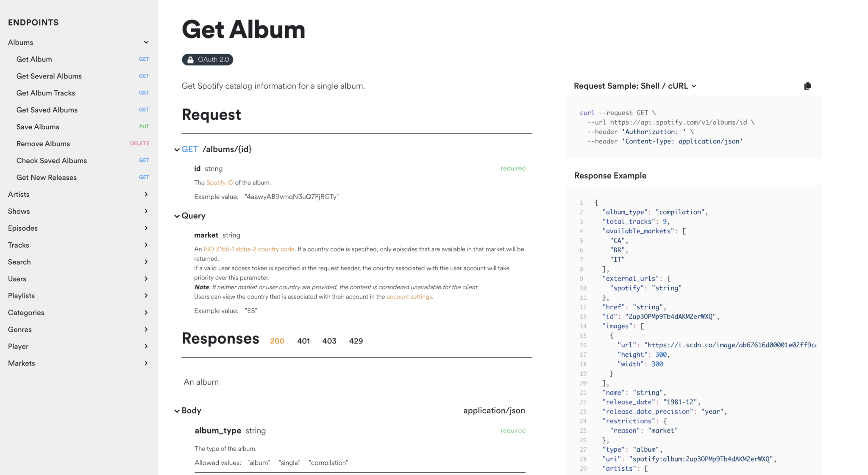Screen dimensions: 868x475
Task: Click the OAuth 2.0 lock badge
Action: click(x=207, y=60)
